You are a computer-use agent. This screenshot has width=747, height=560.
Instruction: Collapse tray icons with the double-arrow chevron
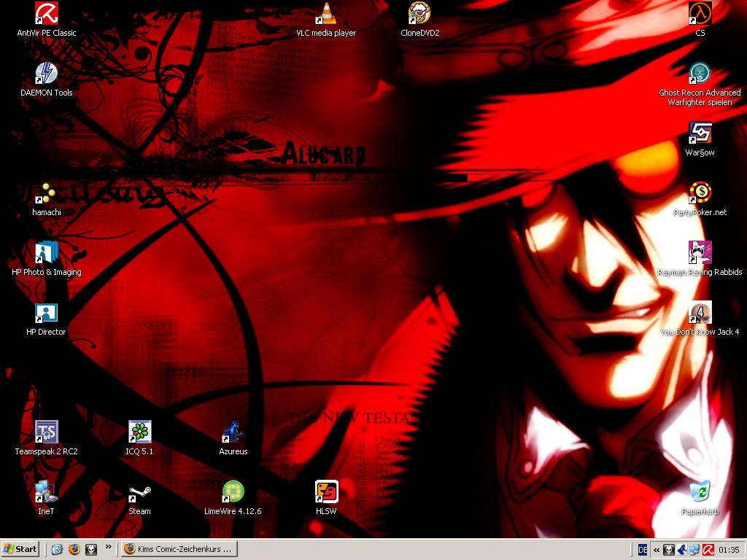(657, 550)
